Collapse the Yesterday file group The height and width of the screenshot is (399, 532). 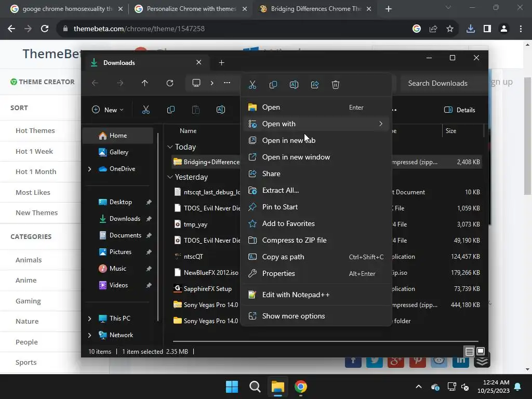click(x=170, y=177)
